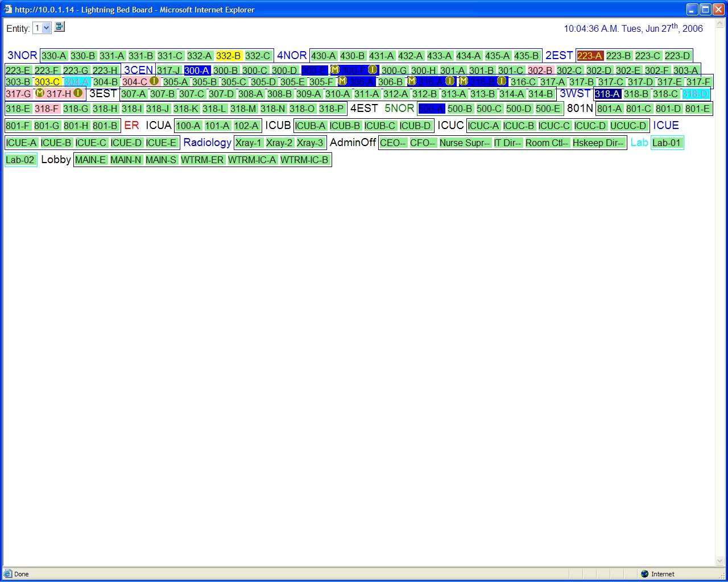Click the I icon after bed 316-A

[x=450, y=81]
